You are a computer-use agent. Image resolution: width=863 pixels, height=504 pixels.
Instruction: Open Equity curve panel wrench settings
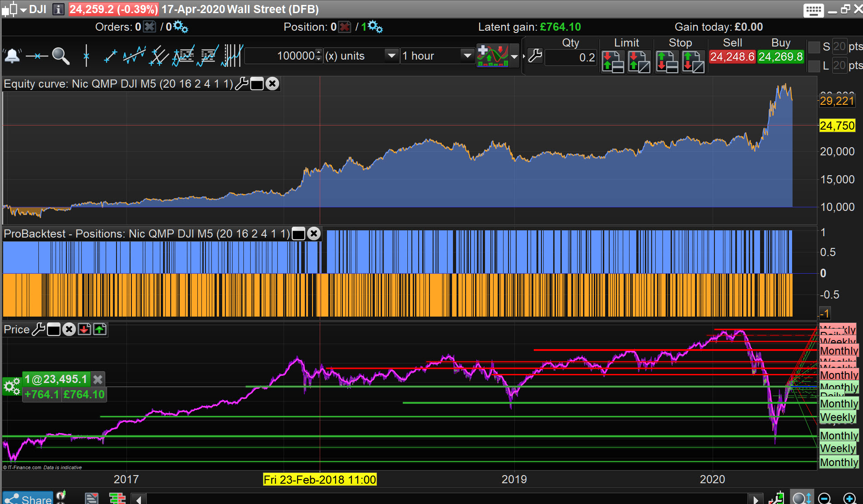(242, 84)
